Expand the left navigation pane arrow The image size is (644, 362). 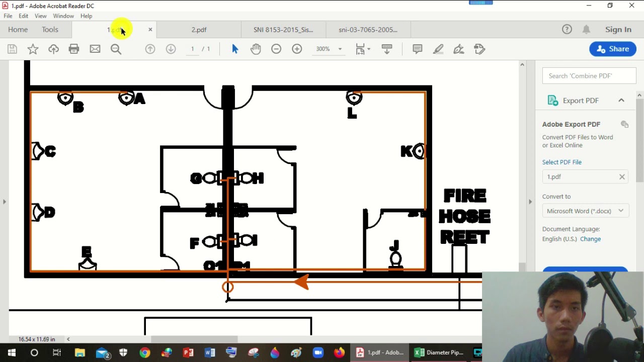(x=4, y=202)
